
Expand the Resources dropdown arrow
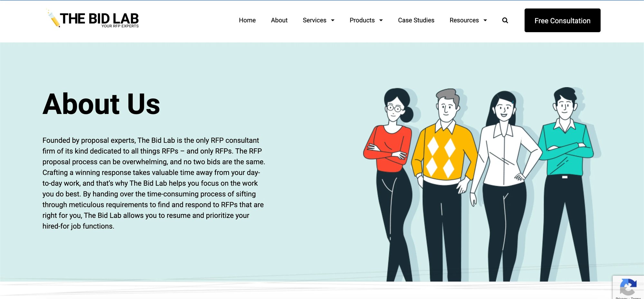point(485,20)
